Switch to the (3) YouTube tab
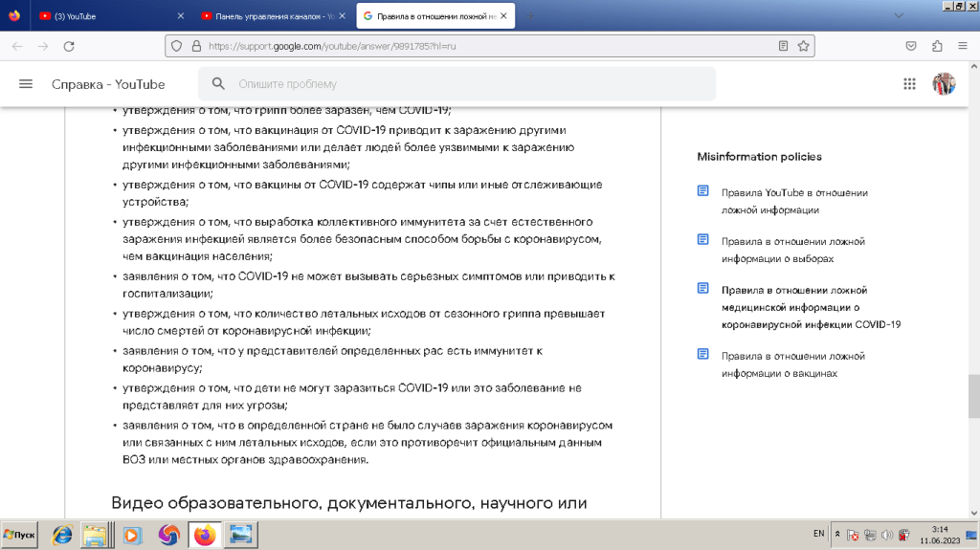 click(x=103, y=16)
